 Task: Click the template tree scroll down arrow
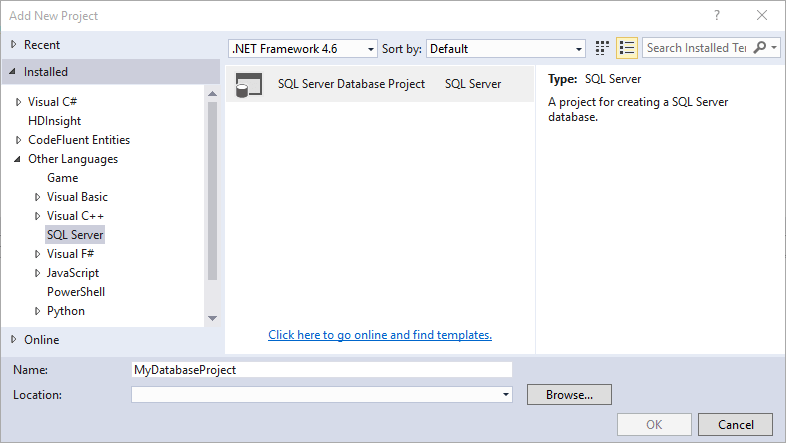point(212,318)
